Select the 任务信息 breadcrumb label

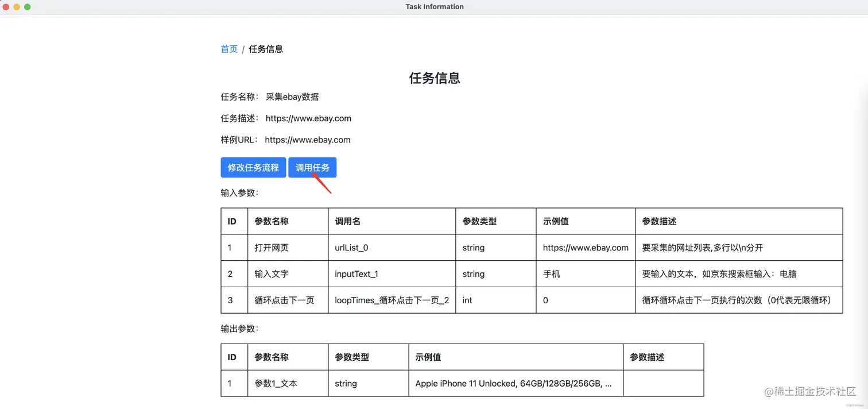pos(266,49)
